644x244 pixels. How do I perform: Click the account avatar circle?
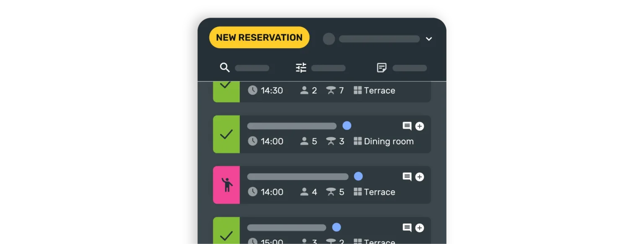pyautogui.click(x=329, y=39)
